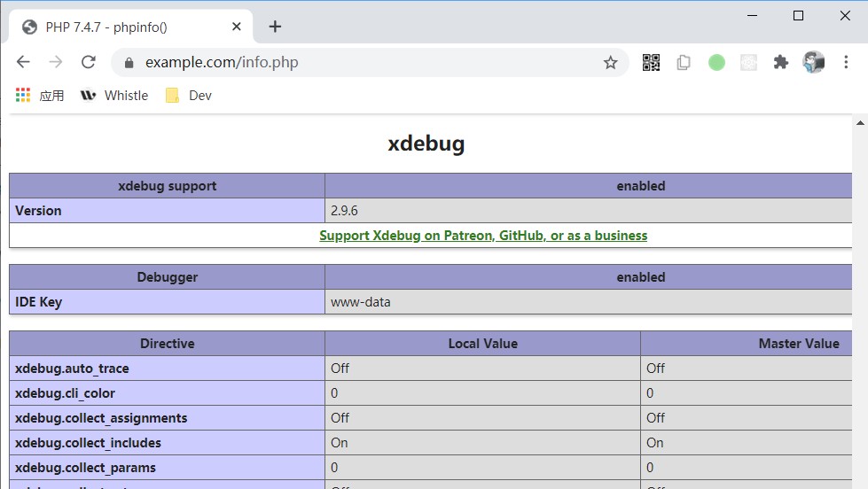Follow Support Xdebug on Patreon link
868x489 pixels.
tap(483, 236)
